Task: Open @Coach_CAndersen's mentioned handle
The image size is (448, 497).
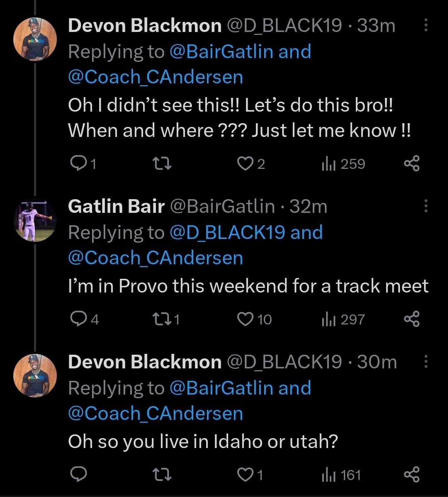Action: click(x=155, y=77)
